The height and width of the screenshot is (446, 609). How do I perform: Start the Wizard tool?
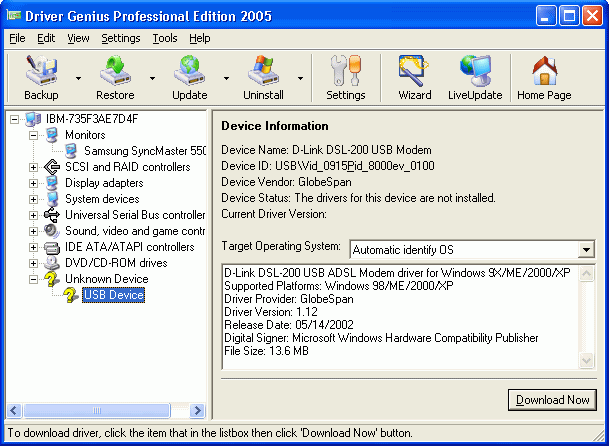click(414, 78)
